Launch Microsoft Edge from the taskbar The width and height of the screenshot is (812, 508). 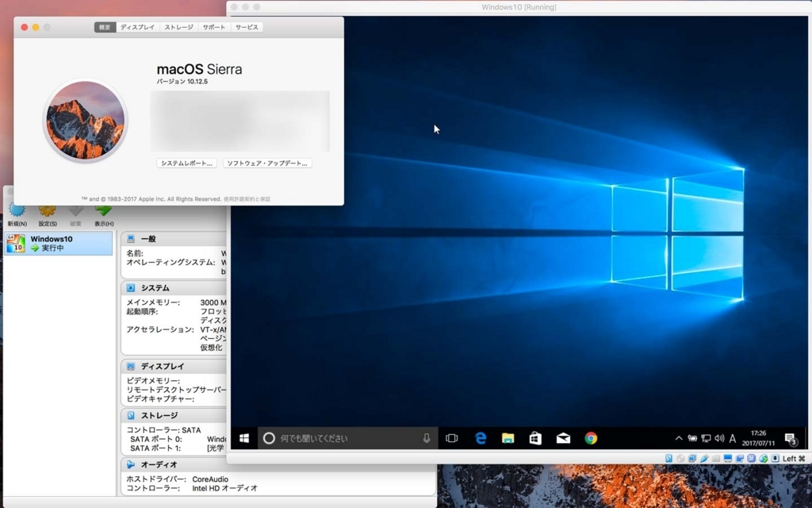click(x=481, y=438)
